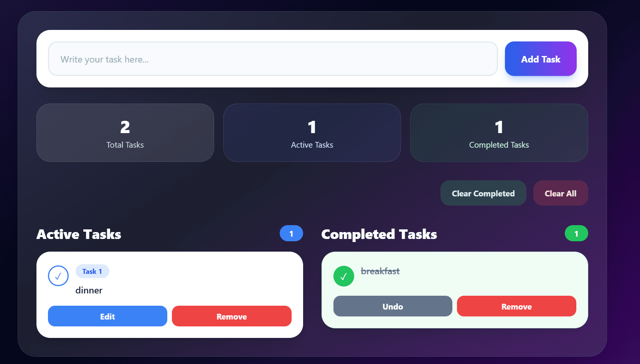
Task: Click the 'dinner' task text
Action: (x=89, y=290)
